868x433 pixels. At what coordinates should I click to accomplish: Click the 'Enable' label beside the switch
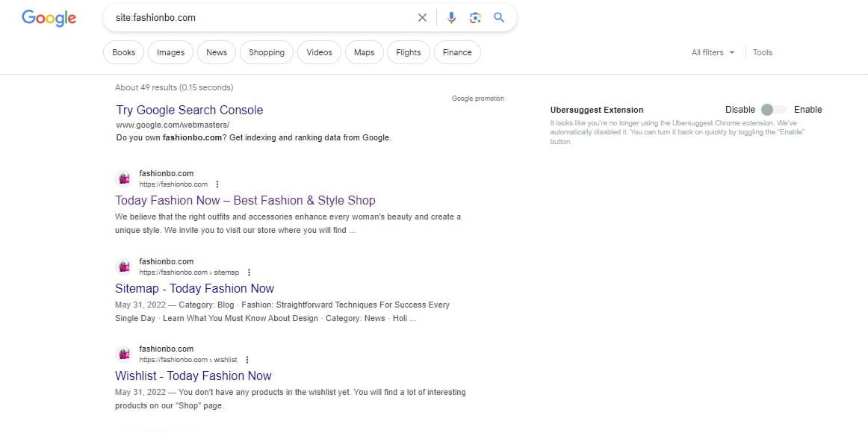[x=807, y=110]
